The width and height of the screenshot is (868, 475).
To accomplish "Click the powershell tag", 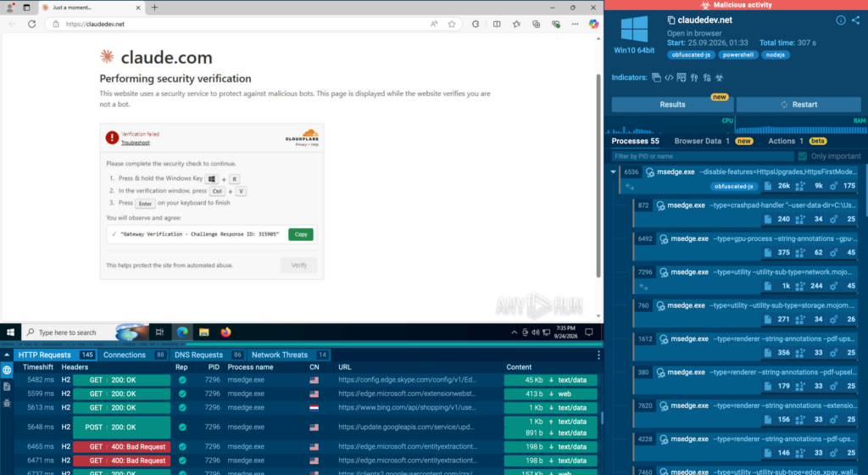I will pos(738,55).
